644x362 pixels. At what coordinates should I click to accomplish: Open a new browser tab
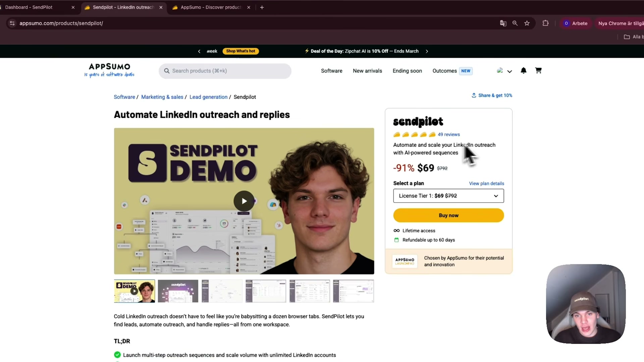[x=262, y=7]
